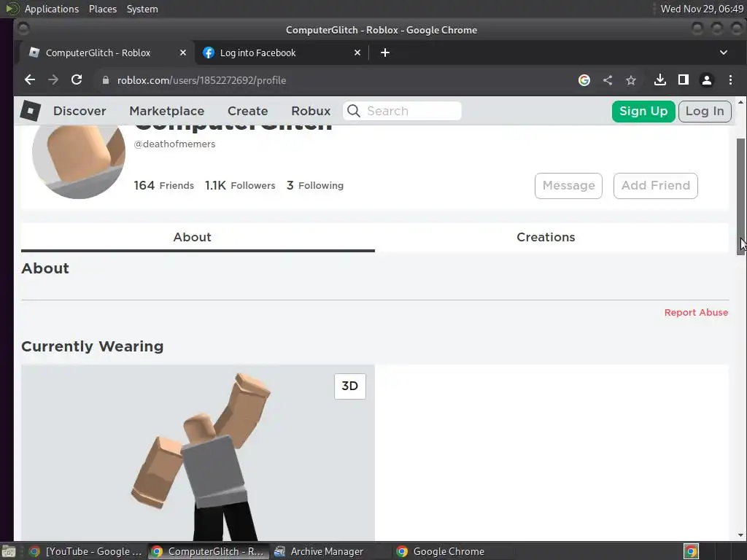747x560 pixels.
Task: Select the About profile tab
Action: click(x=192, y=237)
